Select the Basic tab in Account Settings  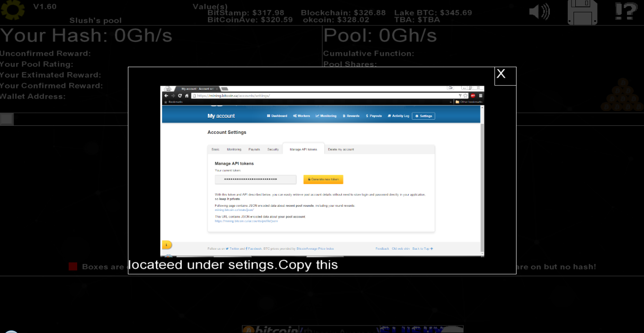coord(215,149)
